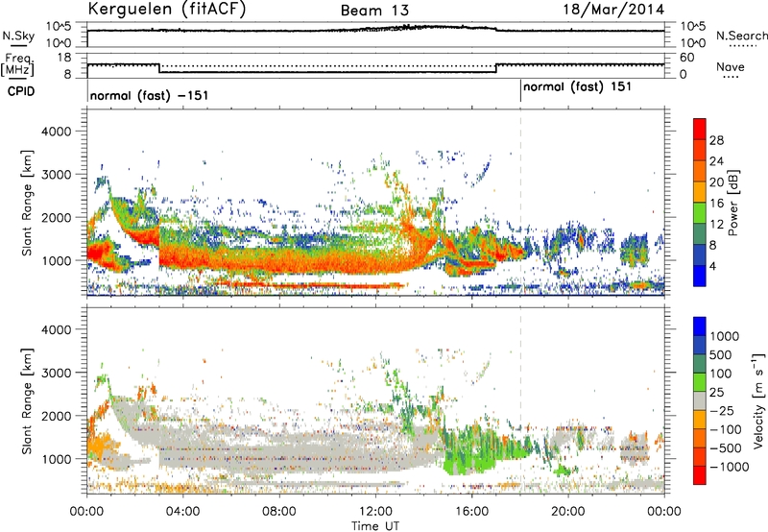
Task: Click the title text 'Kerguelen (fitACF)'
Action: 166,10
